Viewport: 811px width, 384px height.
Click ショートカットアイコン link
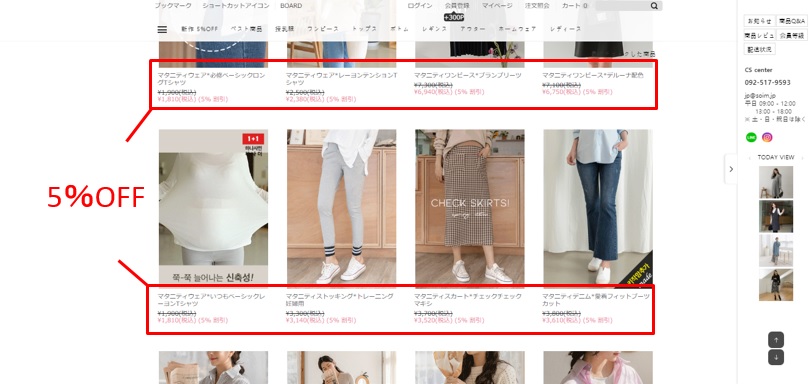[x=236, y=6]
